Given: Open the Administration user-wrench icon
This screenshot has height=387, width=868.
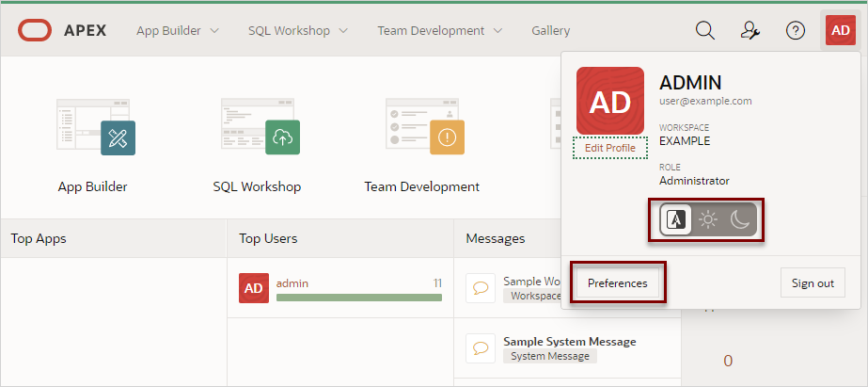Looking at the screenshot, I should [750, 30].
